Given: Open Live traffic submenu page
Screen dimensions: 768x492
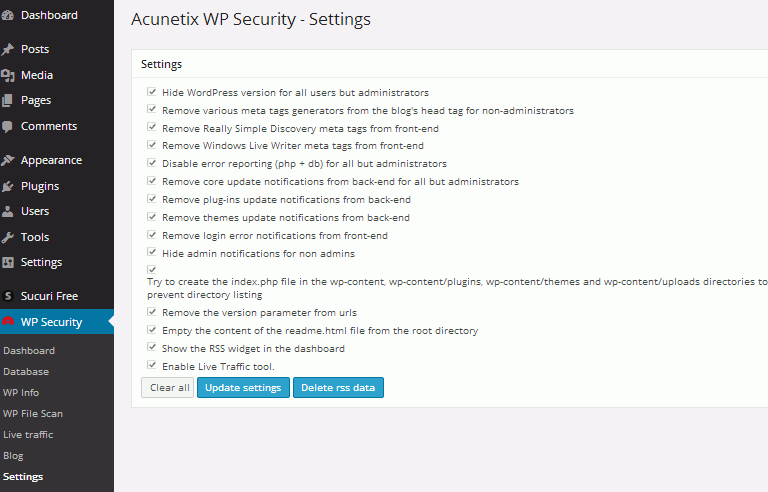Looking at the screenshot, I should point(28,435).
